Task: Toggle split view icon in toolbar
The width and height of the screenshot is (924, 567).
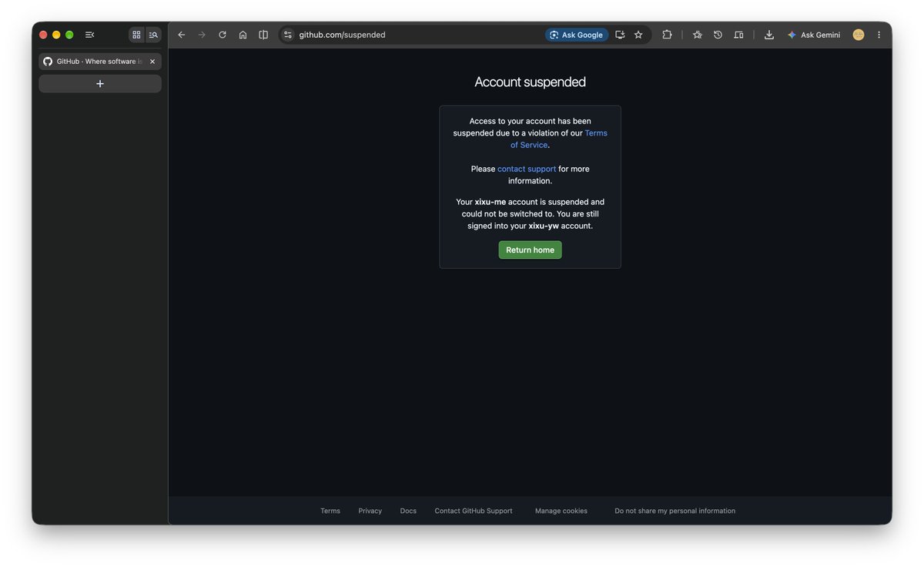Action: 263,35
